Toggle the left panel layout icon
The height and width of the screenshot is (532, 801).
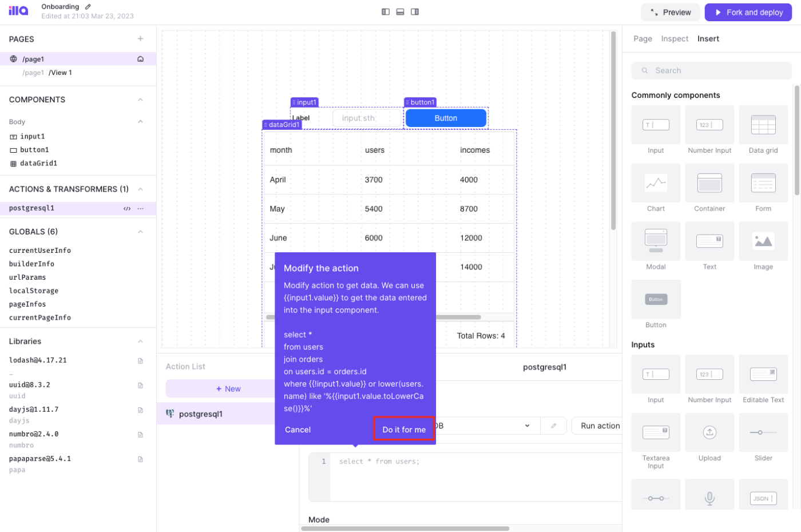point(386,11)
